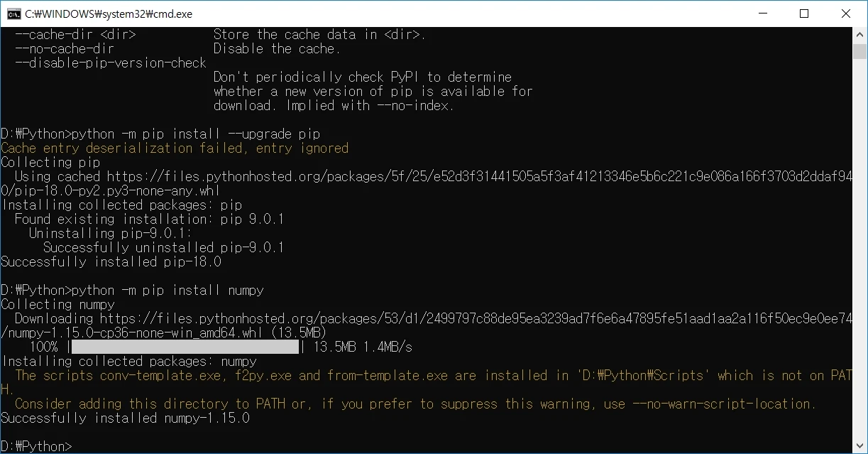868x454 pixels.
Task: Minimize the command prompt window
Action: tap(763, 13)
